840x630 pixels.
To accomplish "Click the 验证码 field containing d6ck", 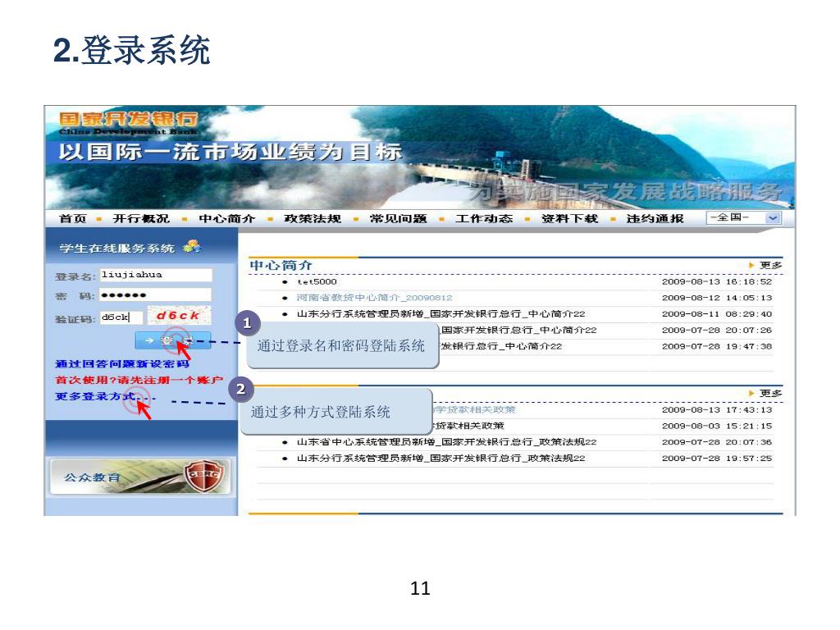I will pyautogui.click(x=121, y=317).
